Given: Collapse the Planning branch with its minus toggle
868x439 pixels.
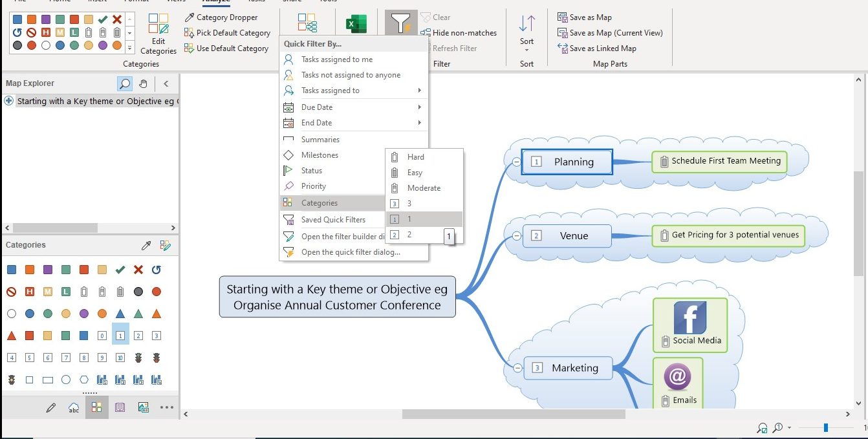Looking at the screenshot, I should (x=516, y=162).
